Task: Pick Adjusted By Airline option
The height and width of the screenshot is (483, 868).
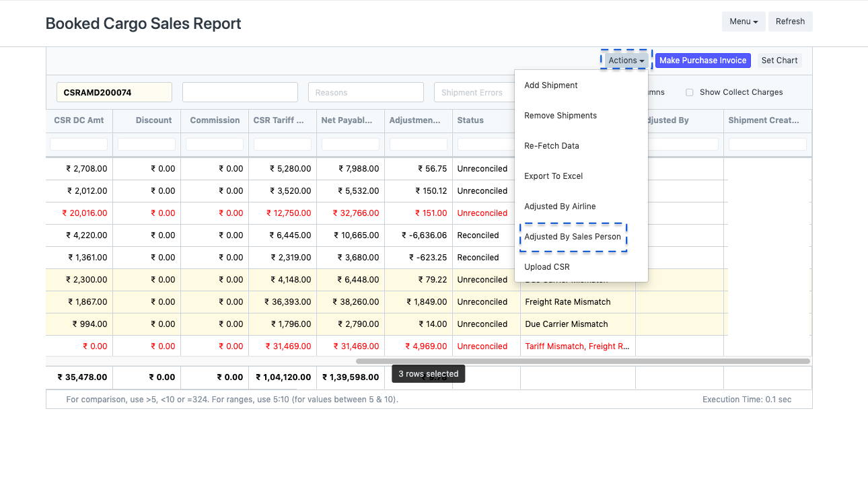Action: pos(560,207)
